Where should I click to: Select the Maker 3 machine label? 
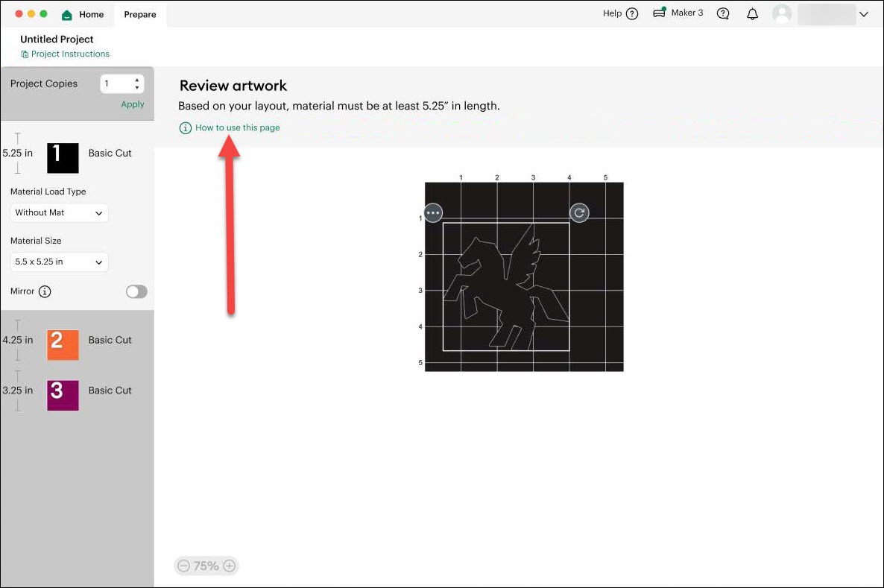[x=687, y=13]
